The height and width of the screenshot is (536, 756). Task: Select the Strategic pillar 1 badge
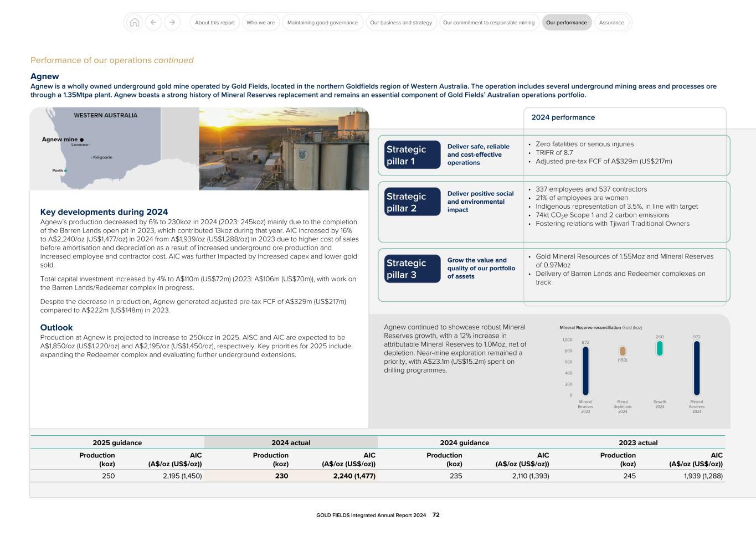pos(412,154)
